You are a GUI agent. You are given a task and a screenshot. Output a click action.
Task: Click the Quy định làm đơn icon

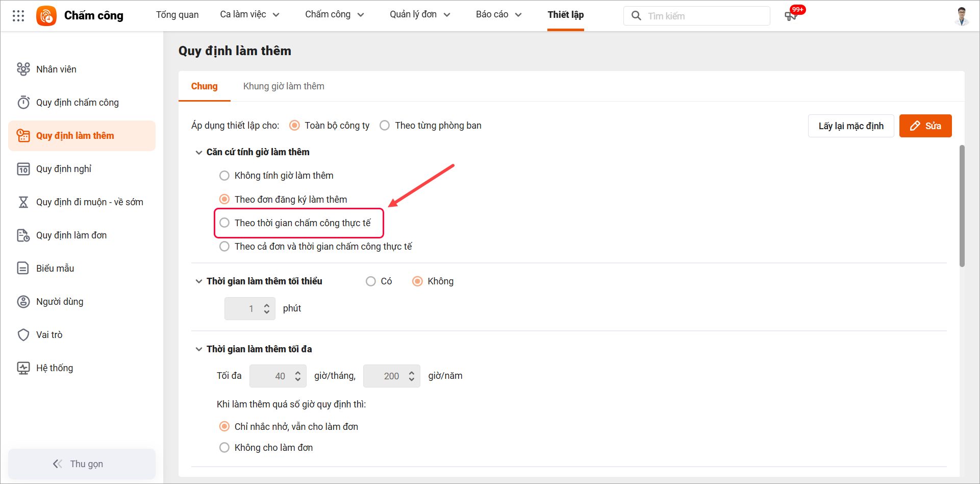pos(23,235)
